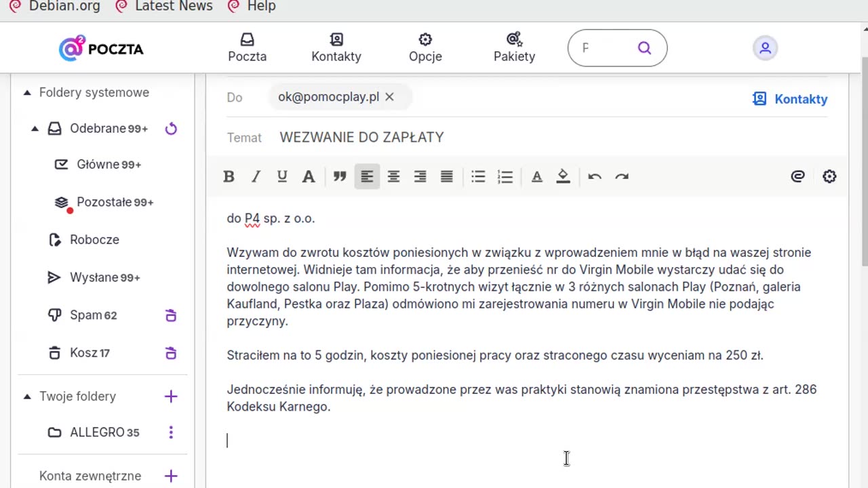This screenshot has height=488, width=868.
Task: Open the Poczta tab
Action: coord(247,48)
